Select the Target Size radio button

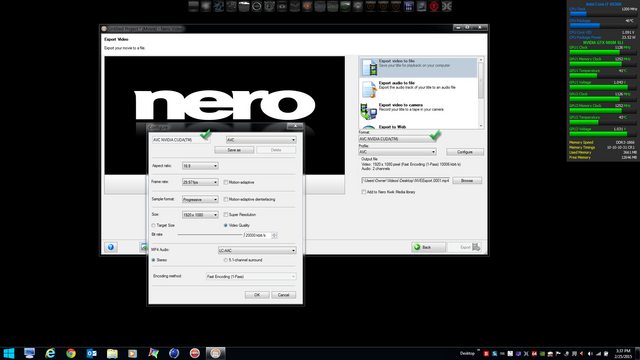point(153,225)
